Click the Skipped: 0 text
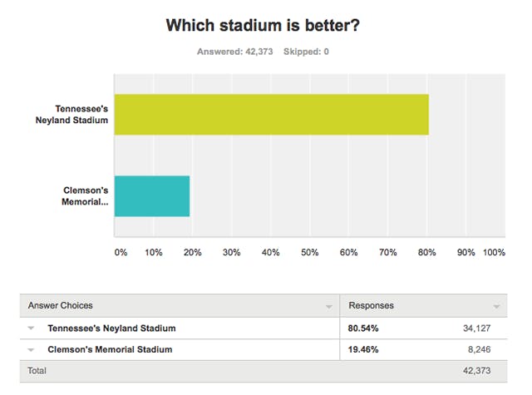The image size is (532, 395). point(306,52)
